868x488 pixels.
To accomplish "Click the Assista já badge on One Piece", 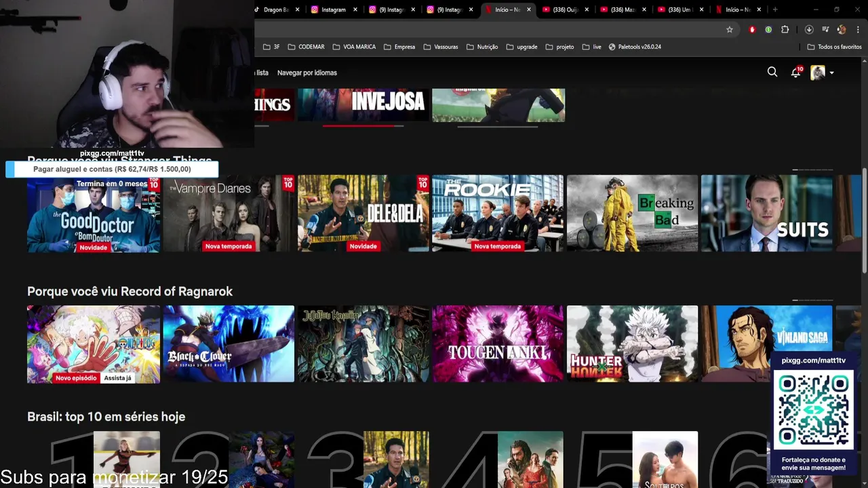I will point(117,378).
